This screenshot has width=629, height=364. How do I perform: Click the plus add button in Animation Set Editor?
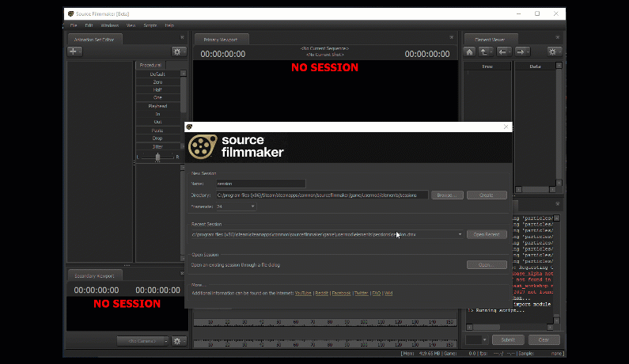(74, 51)
